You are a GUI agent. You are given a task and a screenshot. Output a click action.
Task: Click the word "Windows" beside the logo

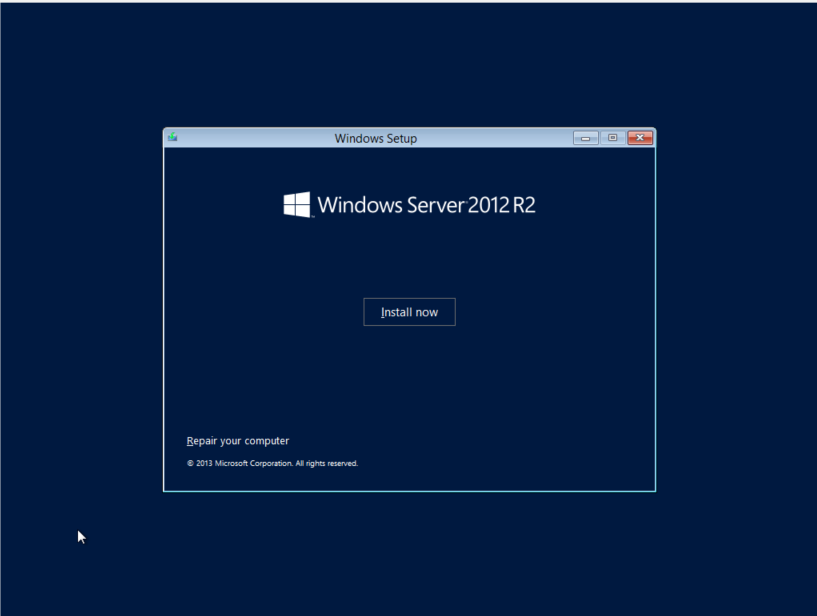point(356,206)
